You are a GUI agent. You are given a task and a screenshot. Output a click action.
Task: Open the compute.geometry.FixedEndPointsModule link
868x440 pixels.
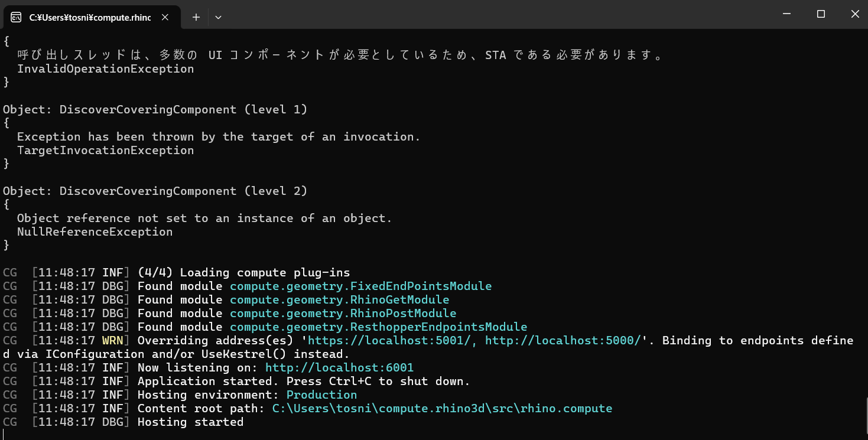click(x=361, y=286)
